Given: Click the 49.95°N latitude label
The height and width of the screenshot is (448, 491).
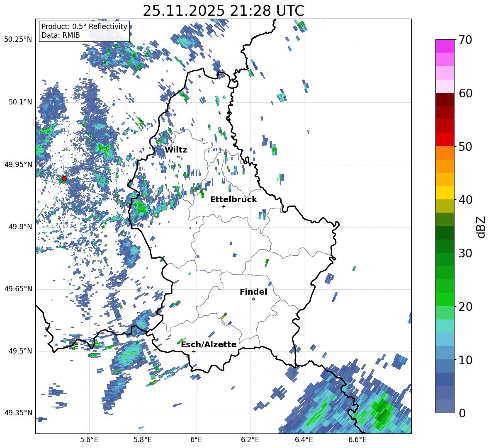Looking at the screenshot, I should (x=18, y=165).
